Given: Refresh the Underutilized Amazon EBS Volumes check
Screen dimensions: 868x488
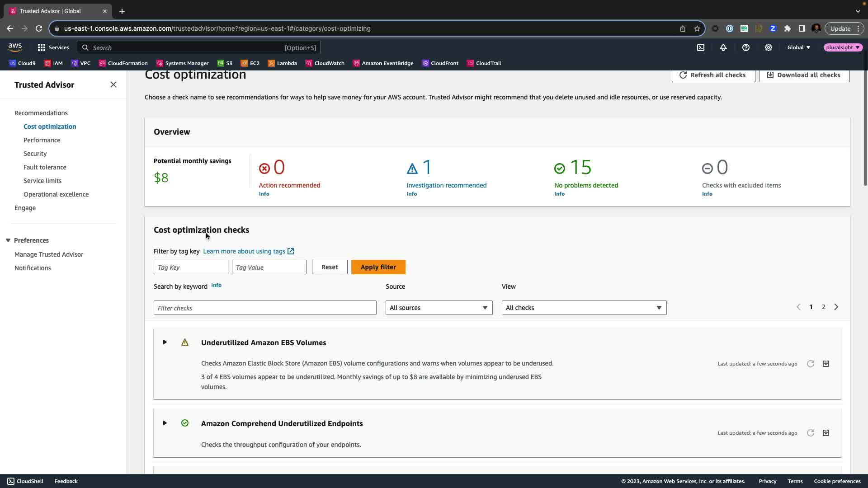Looking at the screenshot, I should 811,364.
